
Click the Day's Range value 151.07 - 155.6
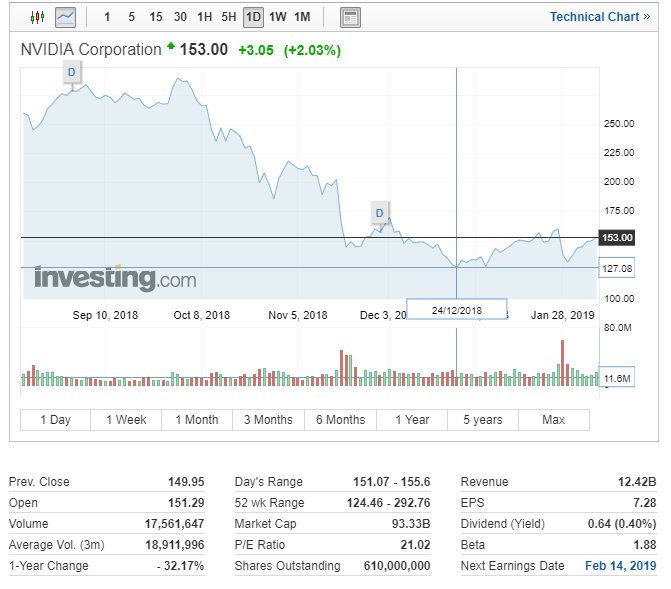point(392,482)
